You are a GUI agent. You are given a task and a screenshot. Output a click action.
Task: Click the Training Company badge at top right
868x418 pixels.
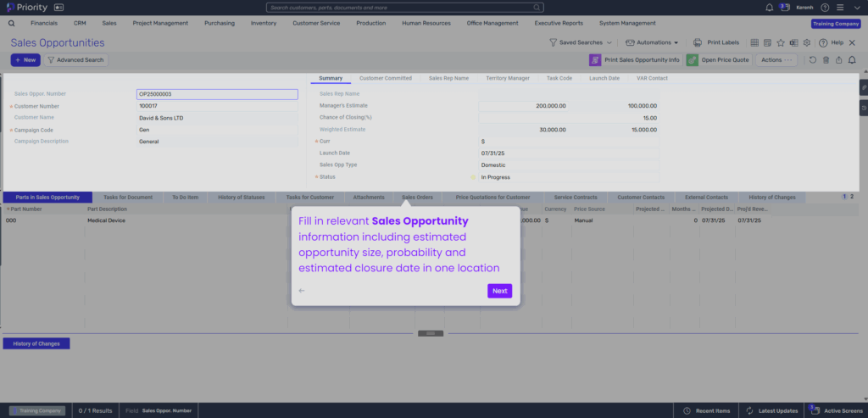click(835, 24)
